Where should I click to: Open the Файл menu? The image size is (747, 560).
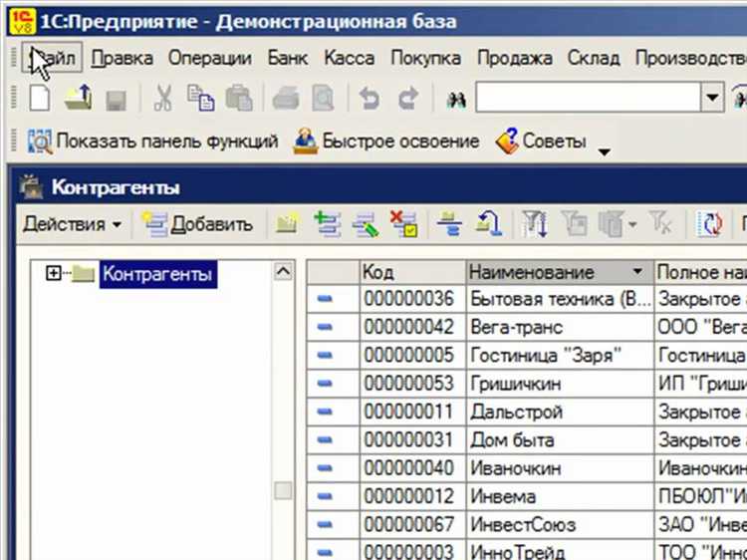pyautogui.click(x=52, y=58)
